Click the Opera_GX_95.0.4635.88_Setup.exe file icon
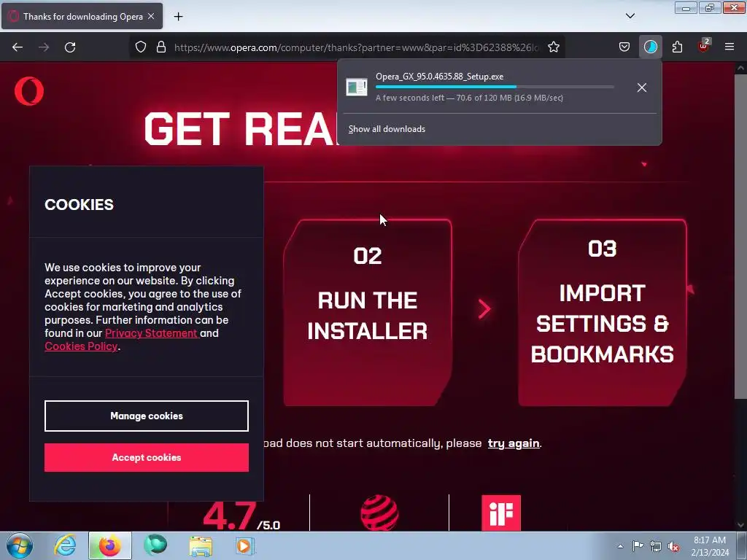 pyautogui.click(x=356, y=87)
